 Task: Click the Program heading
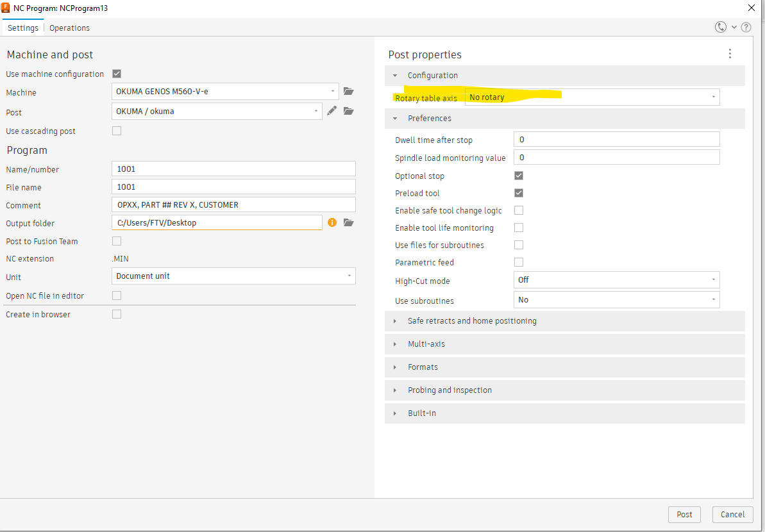click(27, 150)
